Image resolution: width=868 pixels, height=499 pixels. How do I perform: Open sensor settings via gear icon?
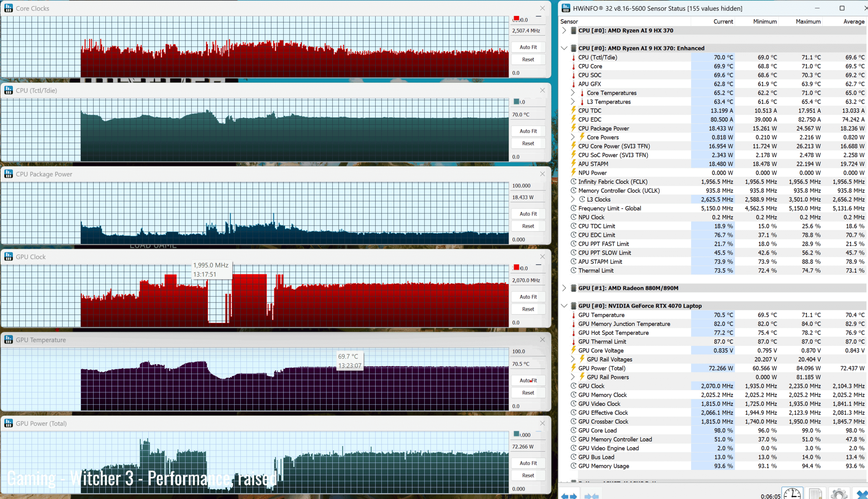point(839,494)
